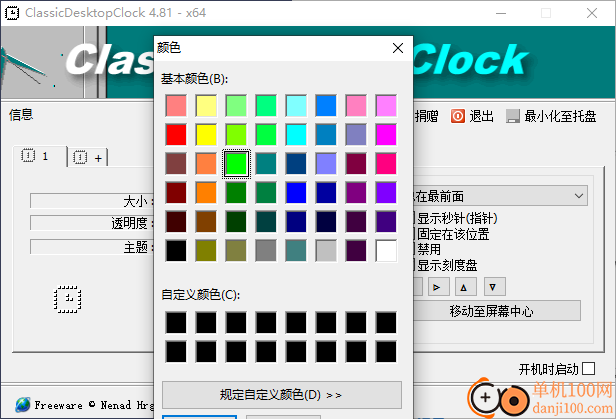Click the minimize-to-tray icon beside 最小化至托盘
616x419 pixels.
[513, 116]
